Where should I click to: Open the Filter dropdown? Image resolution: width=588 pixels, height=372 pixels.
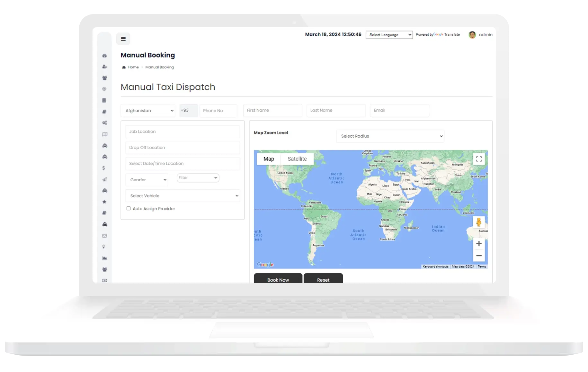[x=198, y=178]
